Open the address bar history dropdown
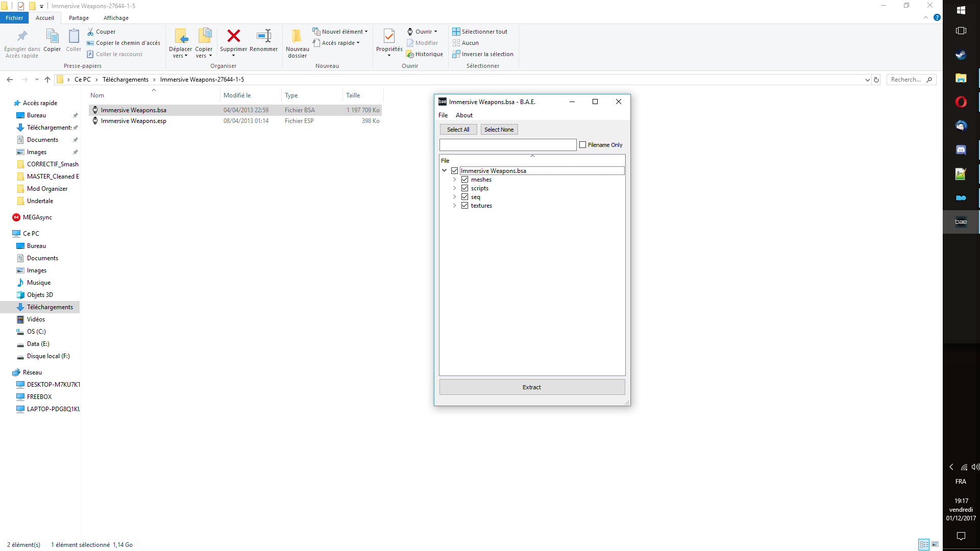Image resolution: width=980 pixels, height=551 pixels. pyautogui.click(x=867, y=80)
